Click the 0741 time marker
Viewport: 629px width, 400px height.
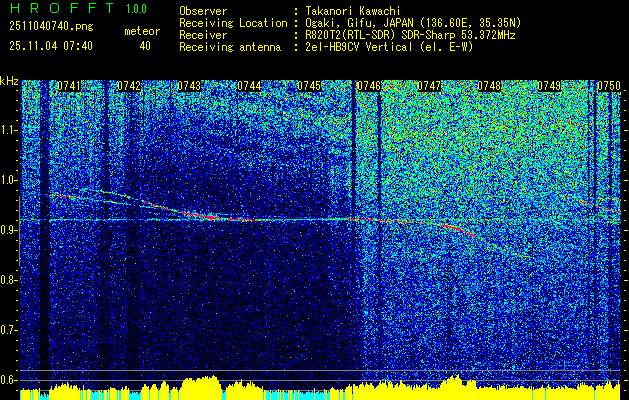pos(69,86)
